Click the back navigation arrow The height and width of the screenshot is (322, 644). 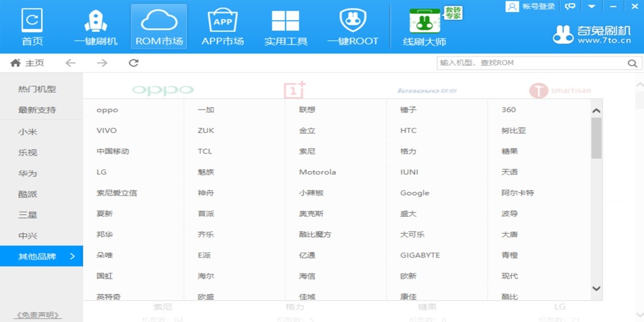pyautogui.click(x=70, y=63)
